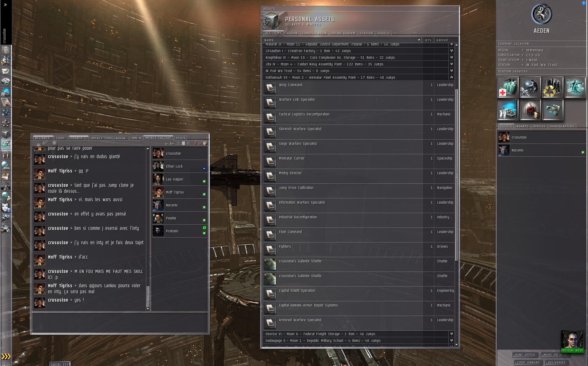Screen dimensions: 588x366
Task: Open the Reprocessing plant service icon
Action: click(x=553, y=87)
